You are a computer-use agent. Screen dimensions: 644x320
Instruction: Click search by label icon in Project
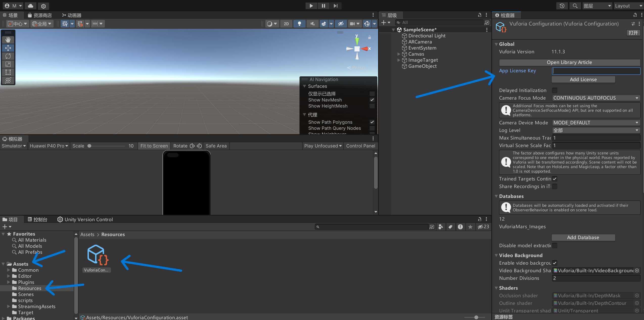click(x=450, y=227)
